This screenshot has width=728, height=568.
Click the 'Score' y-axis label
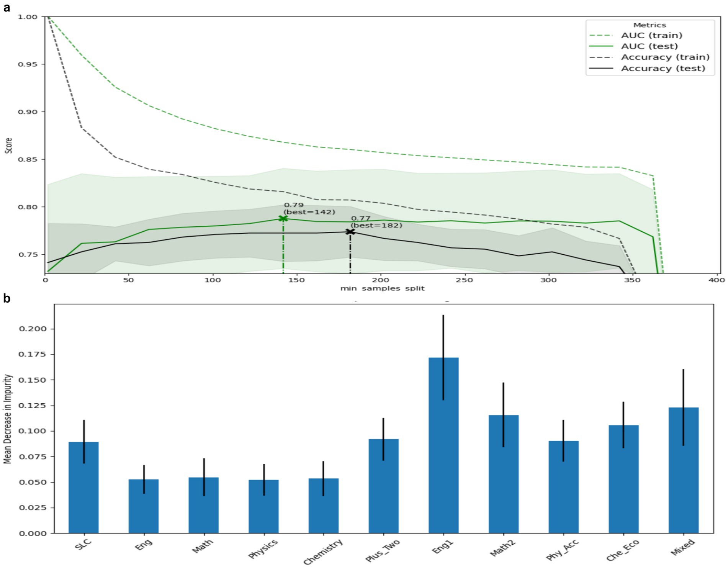click(8, 146)
